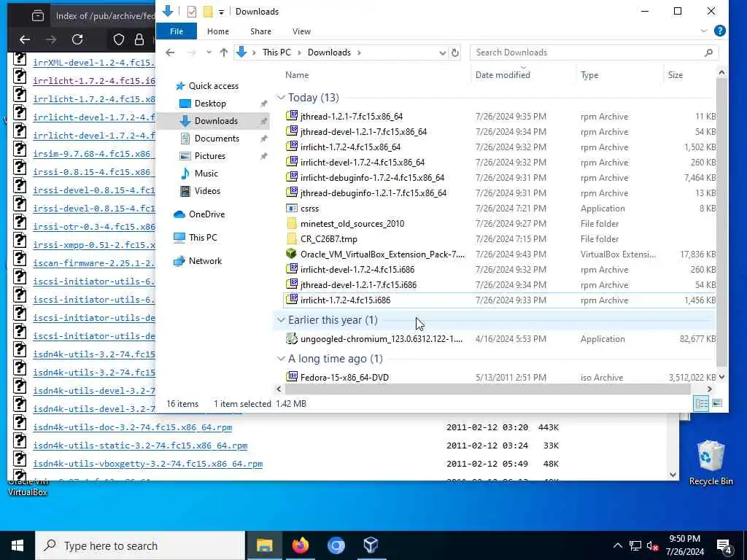Click the taskbar search box
The height and width of the screenshot is (560, 747).
tap(140, 545)
